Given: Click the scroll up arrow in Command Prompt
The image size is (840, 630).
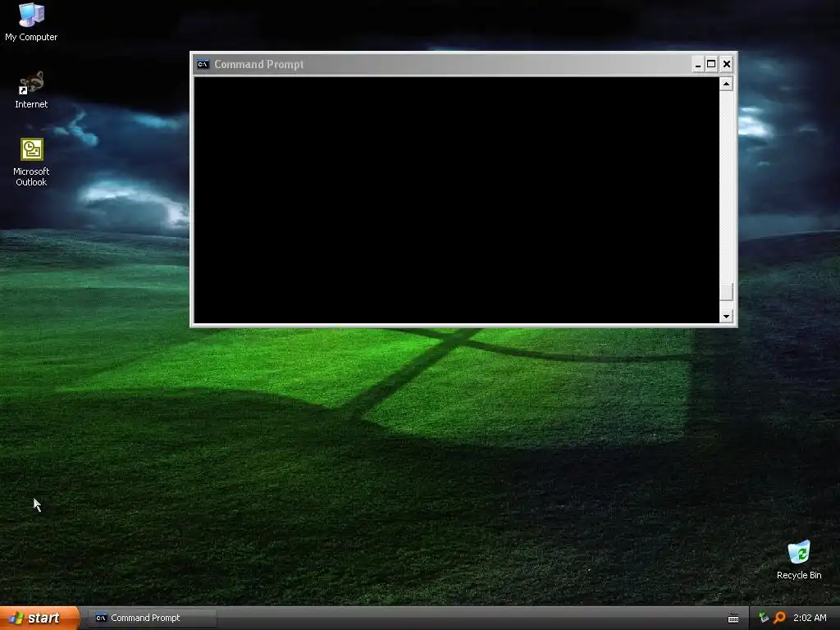Looking at the screenshot, I should (726, 84).
